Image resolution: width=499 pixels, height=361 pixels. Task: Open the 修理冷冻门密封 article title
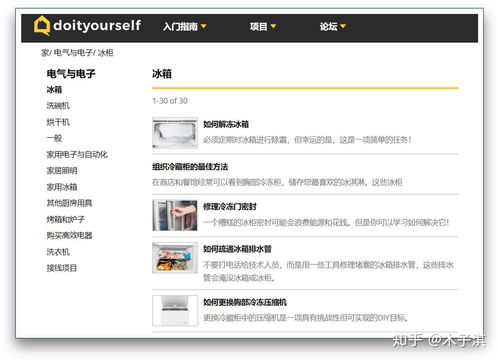point(230,207)
